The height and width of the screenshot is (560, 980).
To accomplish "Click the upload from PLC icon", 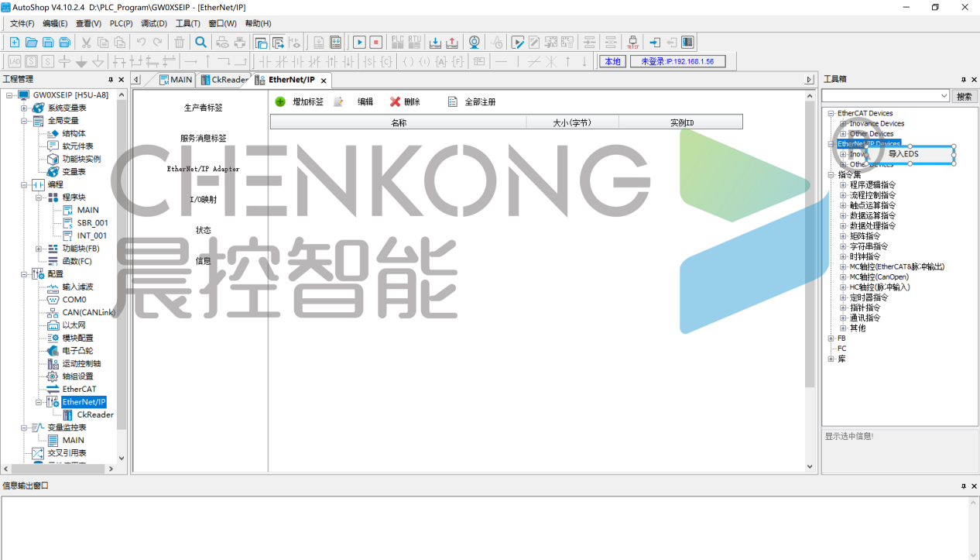I will (452, 42).
